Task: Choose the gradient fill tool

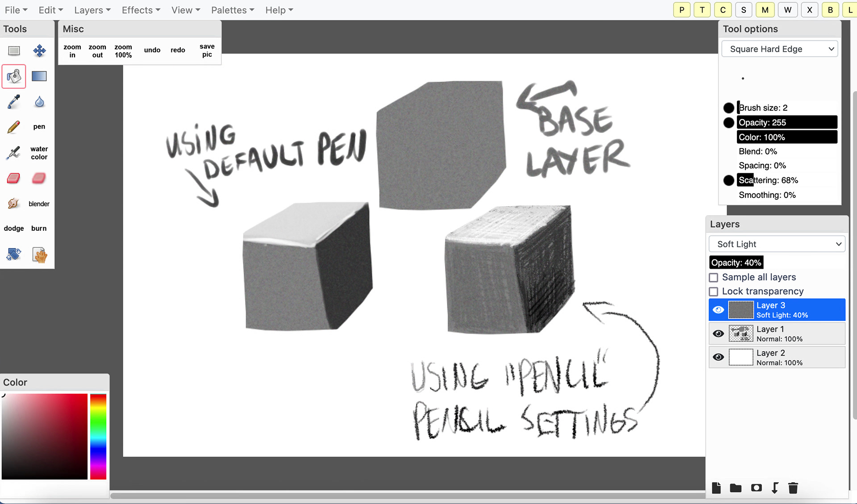Action: (x=39, y=76)
